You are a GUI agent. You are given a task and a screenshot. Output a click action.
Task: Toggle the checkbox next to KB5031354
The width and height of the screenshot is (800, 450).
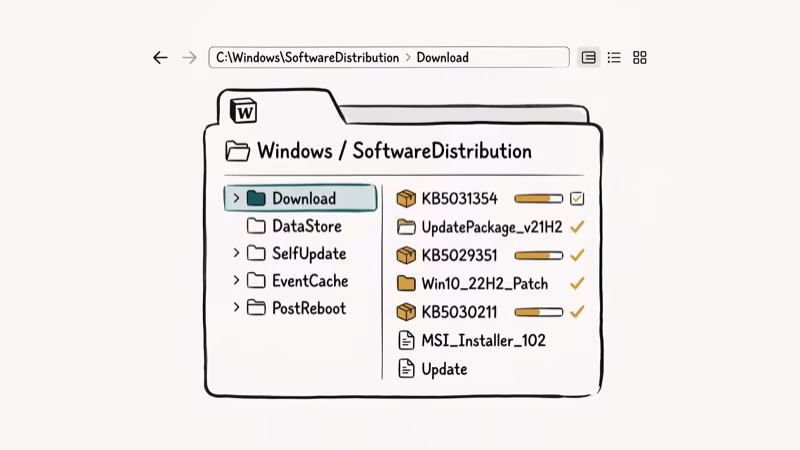pos(577,198)
